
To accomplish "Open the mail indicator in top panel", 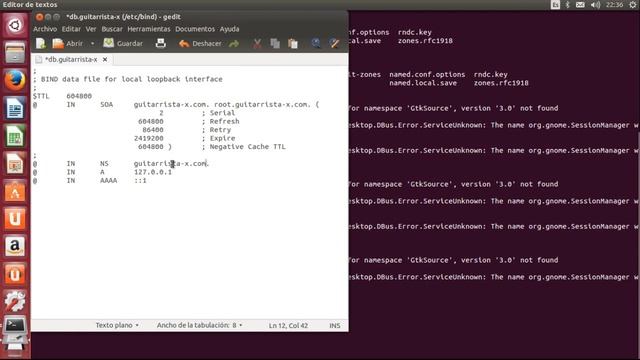I will click(x=580, y=5).
